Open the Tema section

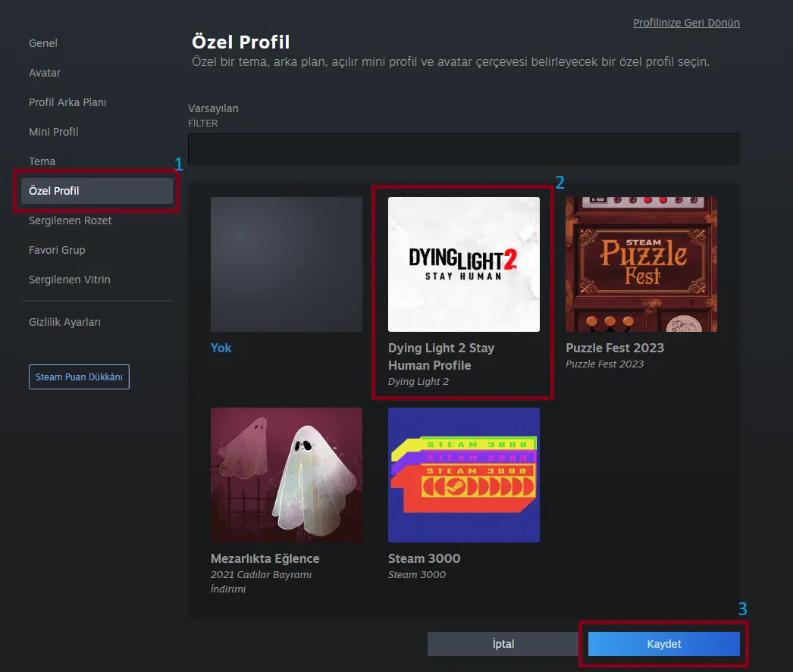click(42, 161)
